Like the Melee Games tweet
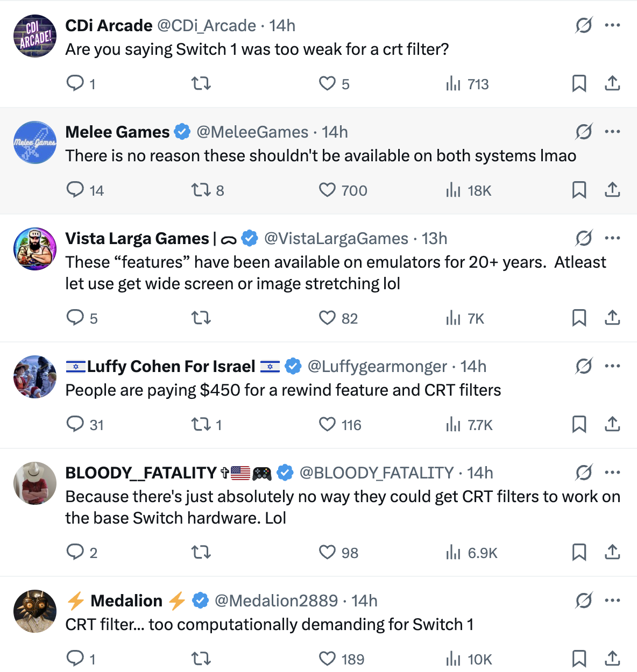The image size is (637, 672). pos(327,190)
